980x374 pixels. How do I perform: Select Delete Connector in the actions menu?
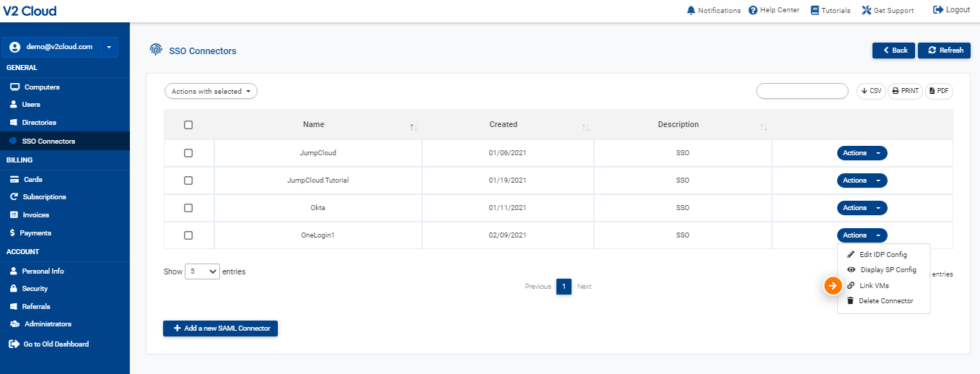(885, 301)
